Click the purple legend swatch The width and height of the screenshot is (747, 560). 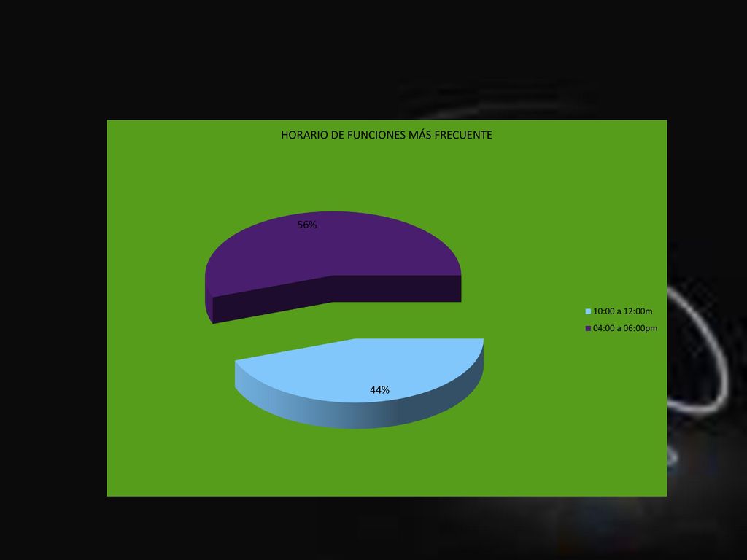pos(588,329)
